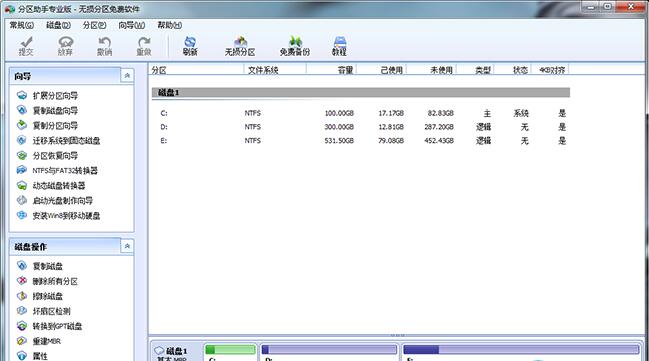Click the 287.20GB unused cell
The height and width of the screenshot is (361, 649).
439,127
